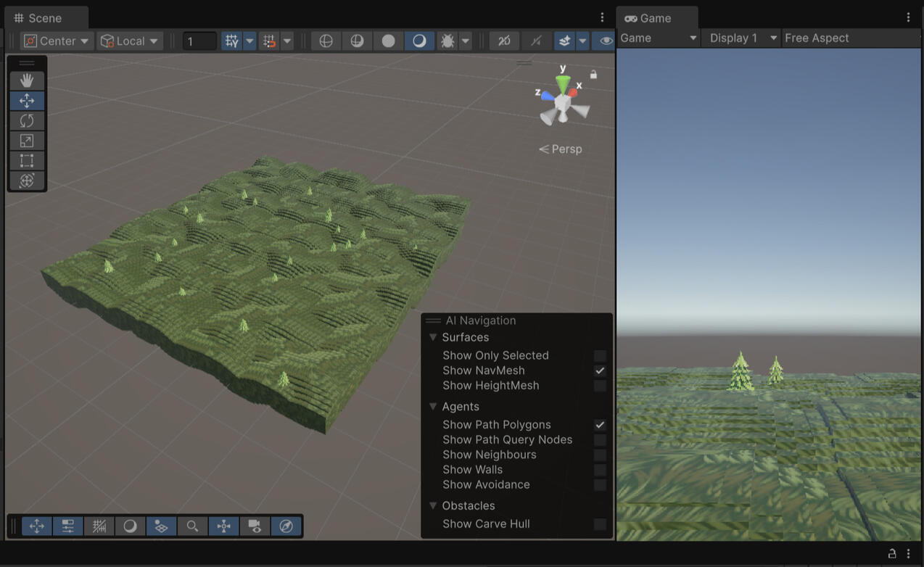The image size is (924, 567).
Task: Uncheck the Show NavMesh checkbox
Action: click(x=600, y=371)
